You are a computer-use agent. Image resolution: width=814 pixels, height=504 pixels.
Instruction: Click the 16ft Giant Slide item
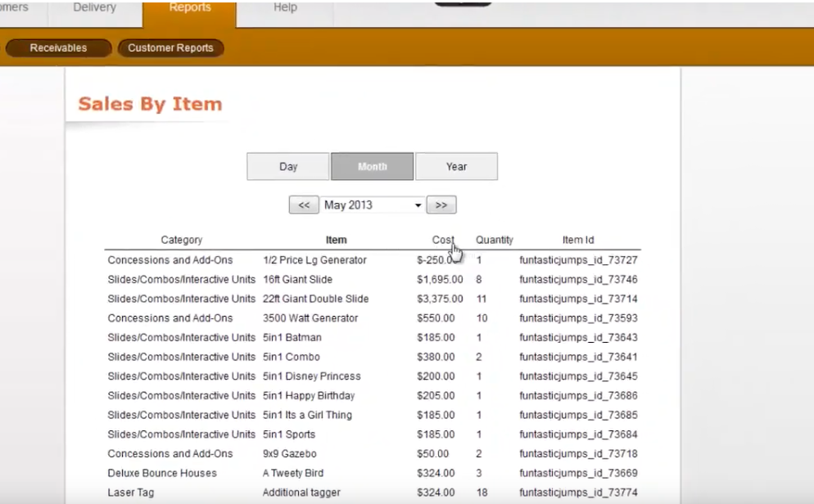tap(297, 280)
